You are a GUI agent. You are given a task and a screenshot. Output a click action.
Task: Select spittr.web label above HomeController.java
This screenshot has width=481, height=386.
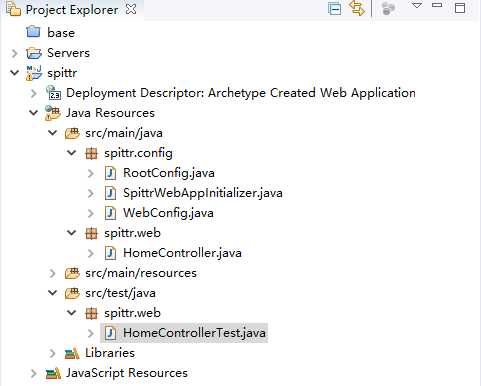pos(132,233)
